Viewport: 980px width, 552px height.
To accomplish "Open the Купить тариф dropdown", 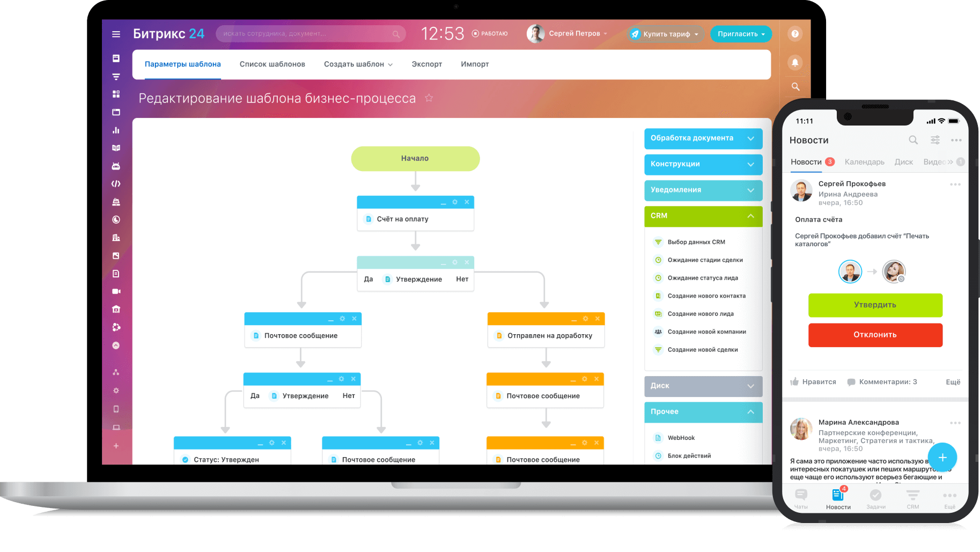I will (x=667, y=34).
